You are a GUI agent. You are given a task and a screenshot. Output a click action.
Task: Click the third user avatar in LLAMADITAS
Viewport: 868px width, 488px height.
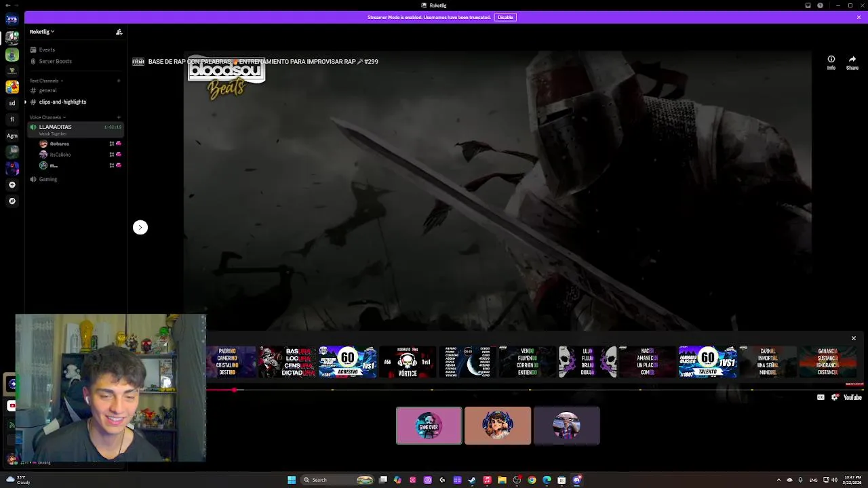pos(43,165)
